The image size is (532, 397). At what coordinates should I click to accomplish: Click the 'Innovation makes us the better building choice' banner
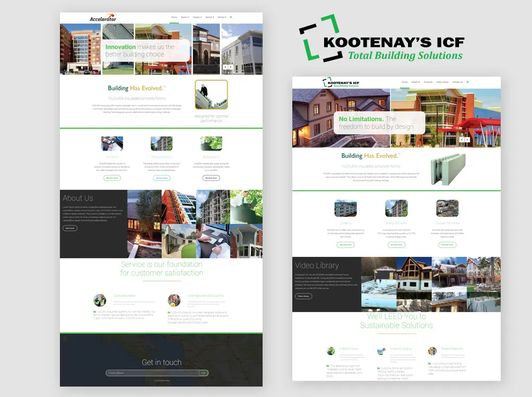tap(146, 51)
